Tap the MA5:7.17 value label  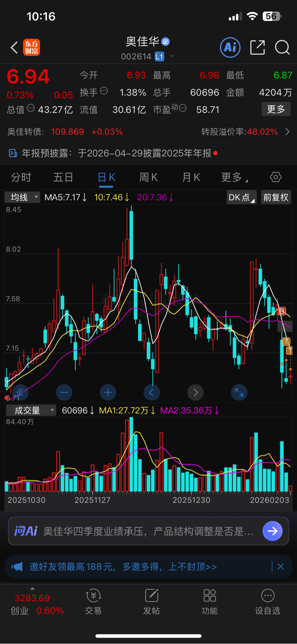tap(65, 197)
